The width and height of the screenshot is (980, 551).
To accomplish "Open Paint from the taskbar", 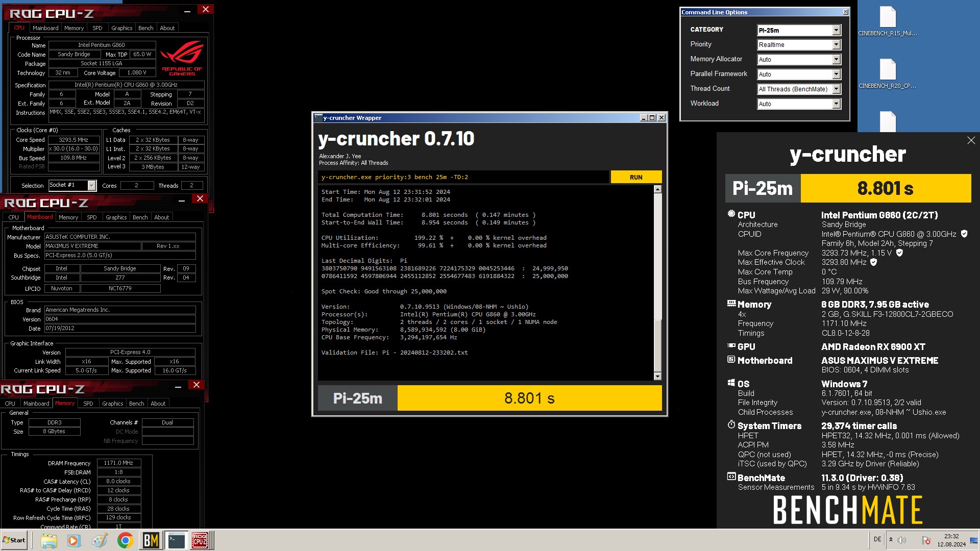I will (x=100, y=540).
